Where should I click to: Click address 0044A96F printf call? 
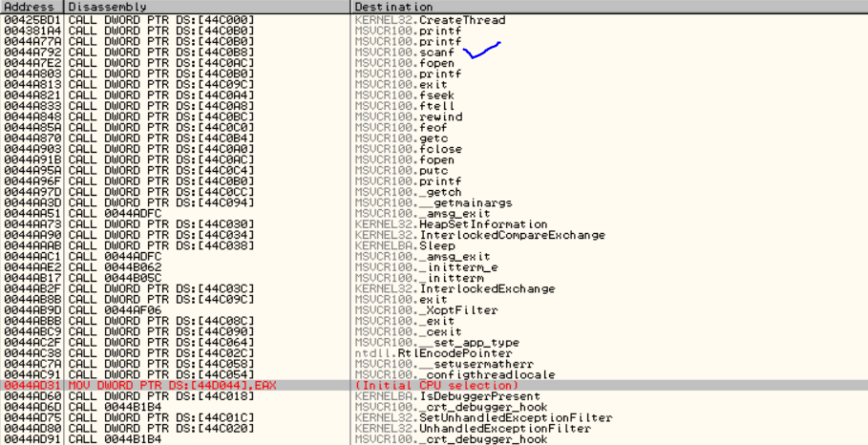[31, 181]
